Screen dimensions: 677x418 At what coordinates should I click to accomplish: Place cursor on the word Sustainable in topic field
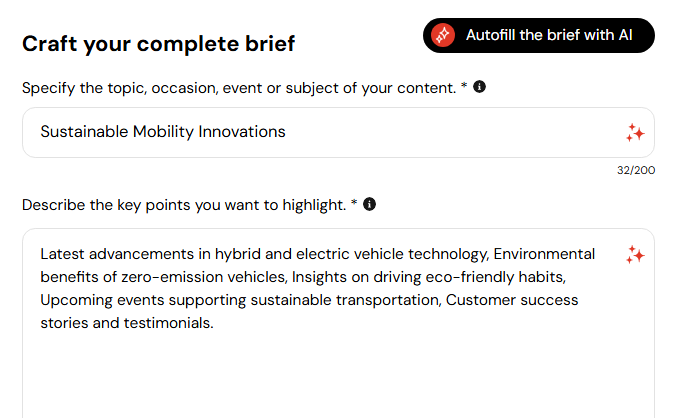tap(84, 132)
